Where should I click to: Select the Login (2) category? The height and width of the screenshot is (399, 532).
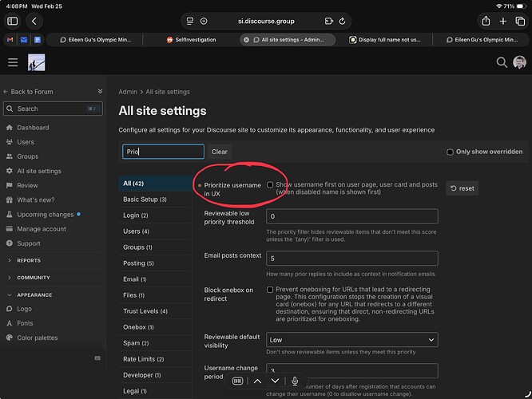pos(156,215)
